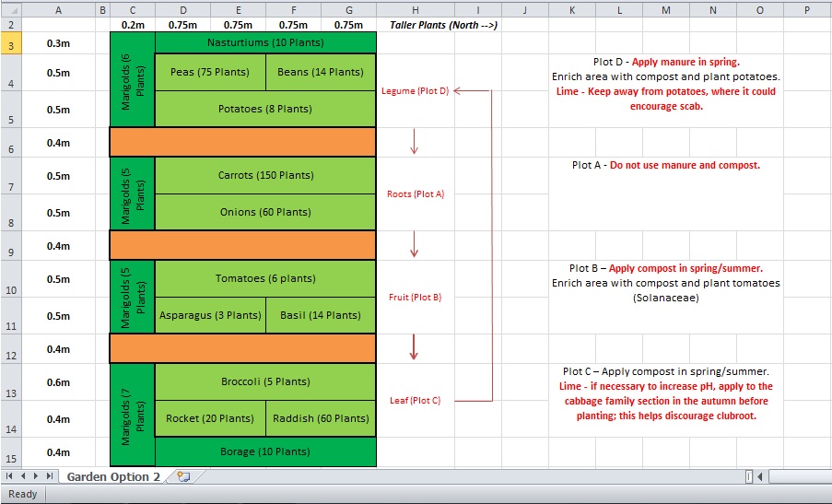Click the previous sheet arrow

pos(24,476)
